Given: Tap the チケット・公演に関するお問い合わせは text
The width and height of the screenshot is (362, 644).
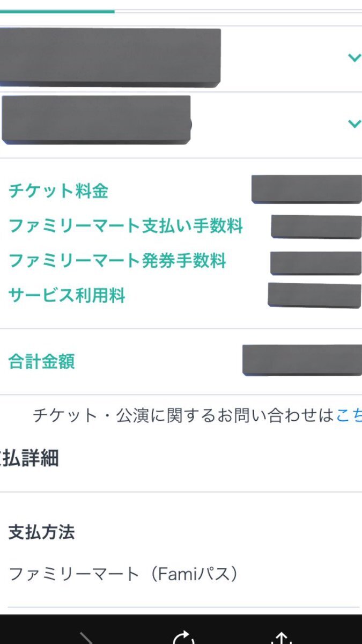Looking at the screenshot, I should click(x=184, y=415).
